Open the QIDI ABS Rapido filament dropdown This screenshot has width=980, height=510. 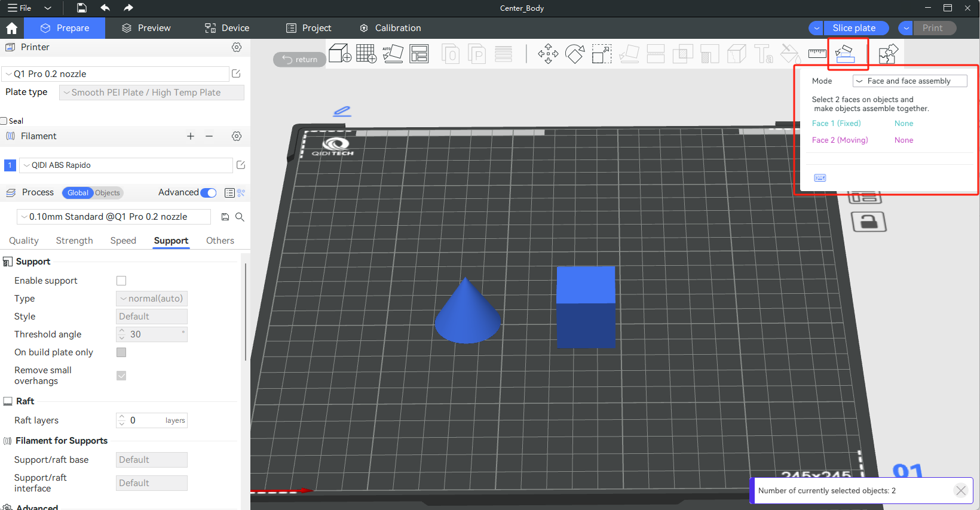pyautogui.click(x=125, y=165)
